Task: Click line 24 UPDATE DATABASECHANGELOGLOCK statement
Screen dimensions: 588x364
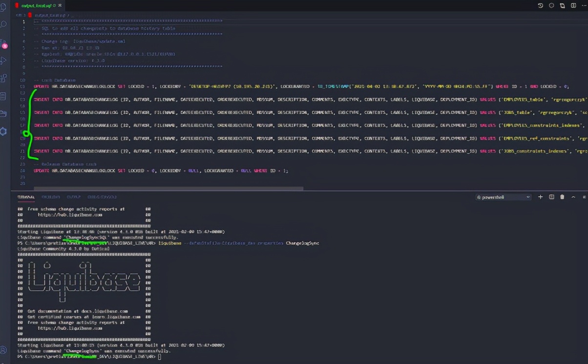Action: (x=161, y=171)
